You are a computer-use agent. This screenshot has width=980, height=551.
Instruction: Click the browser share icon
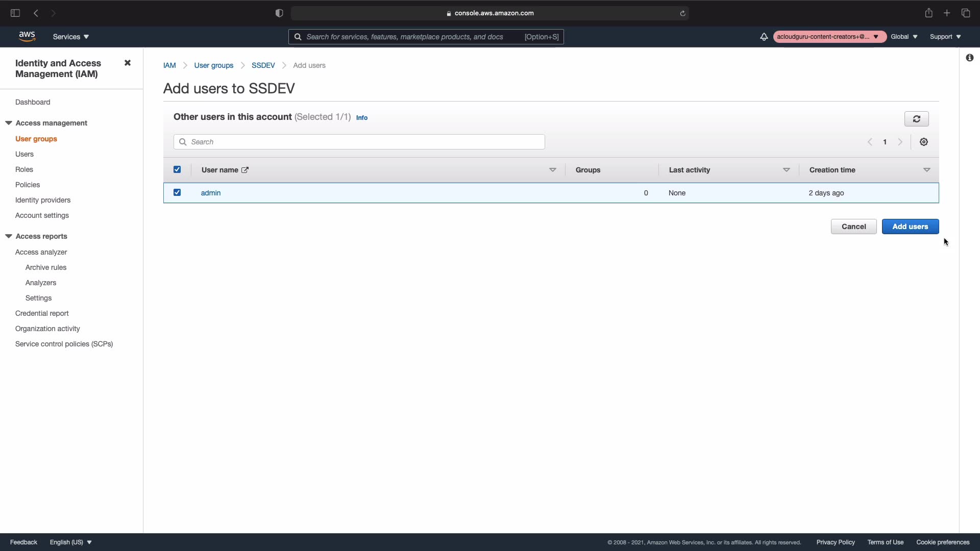[928, 13]
